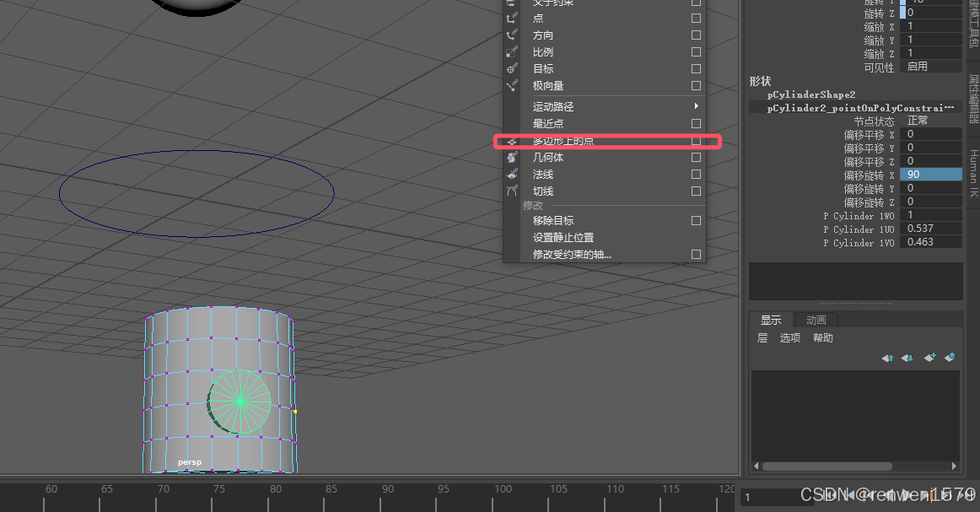The height and width of the screenshot is (512, 980).
Task: Switch to the 动画 layer tab
Action: point(816,320)
